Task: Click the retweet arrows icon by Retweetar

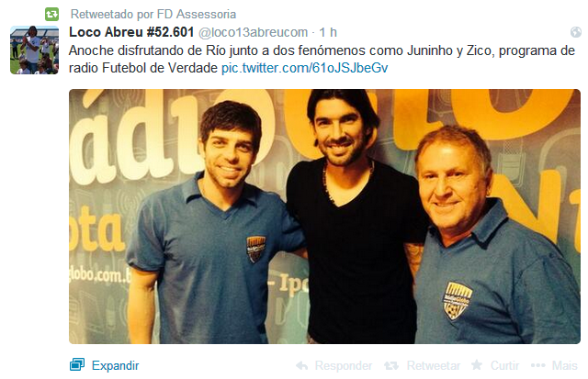Action: tap(391, 365)
